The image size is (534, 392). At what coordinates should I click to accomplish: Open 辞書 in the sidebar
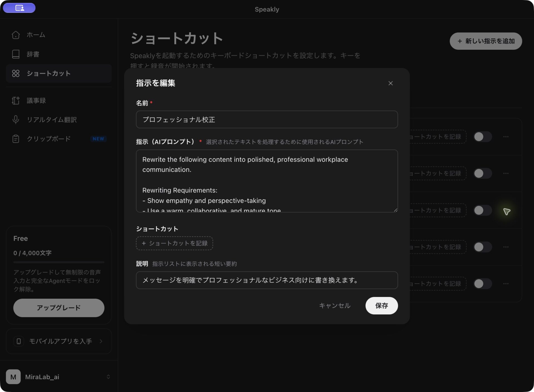click(59, 54)
